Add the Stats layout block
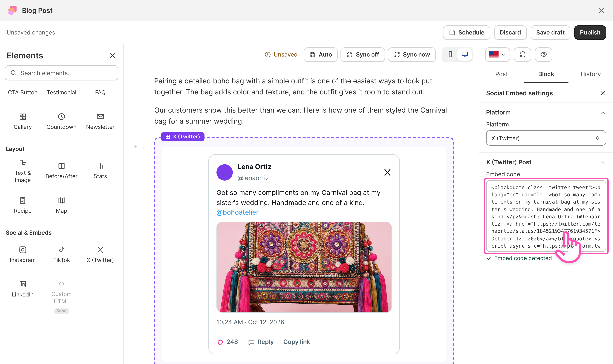The width and height of the screenshot is (613, 364). (x=100, y=171)
